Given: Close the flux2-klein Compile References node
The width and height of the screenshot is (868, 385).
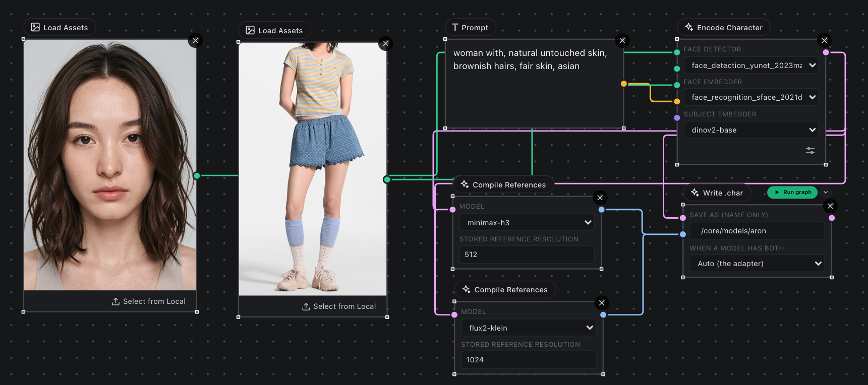Looking at the screenshot, I should coord(602,303).
